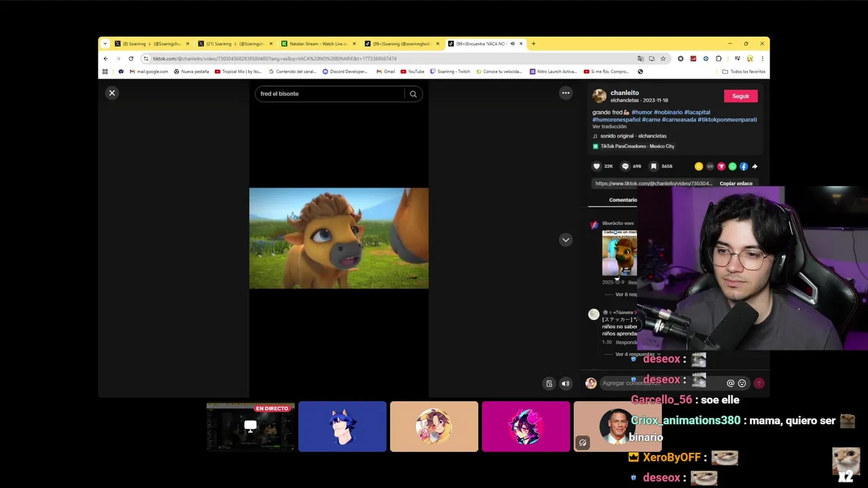Click the address bar URL
The height and width of the screenshot is (488, 868).
pos(274,59)
